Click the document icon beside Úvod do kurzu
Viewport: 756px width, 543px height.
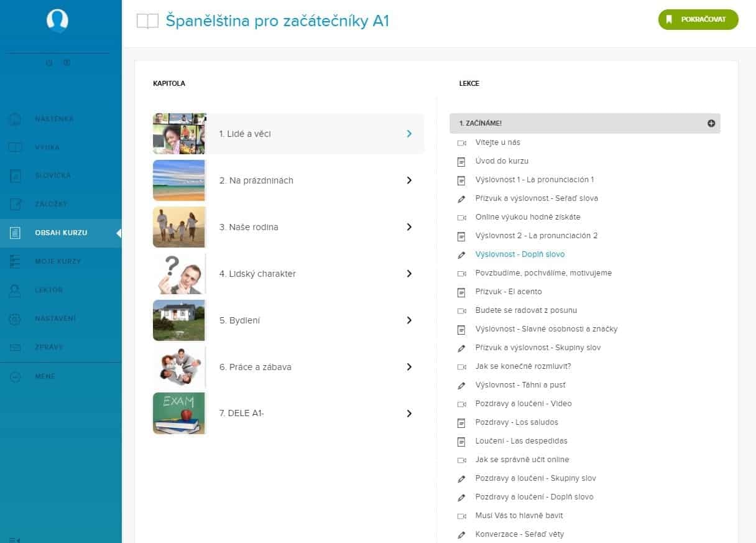pyautogui.click(x=461, y=161)
